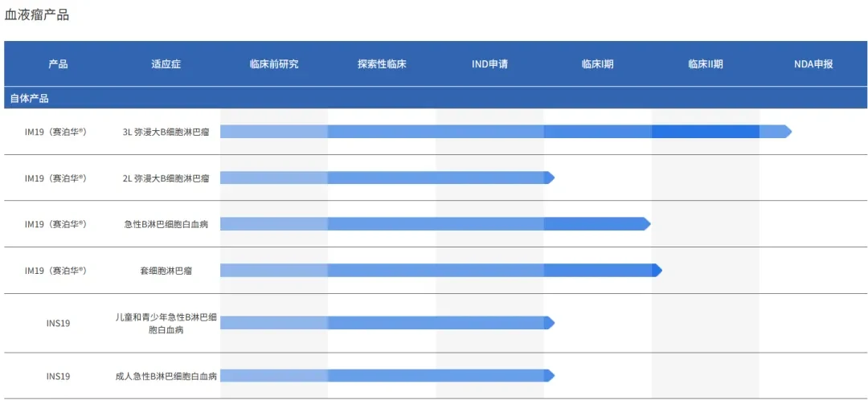Click the 套细胞淋巴瘤 indication label

point(166,271)
